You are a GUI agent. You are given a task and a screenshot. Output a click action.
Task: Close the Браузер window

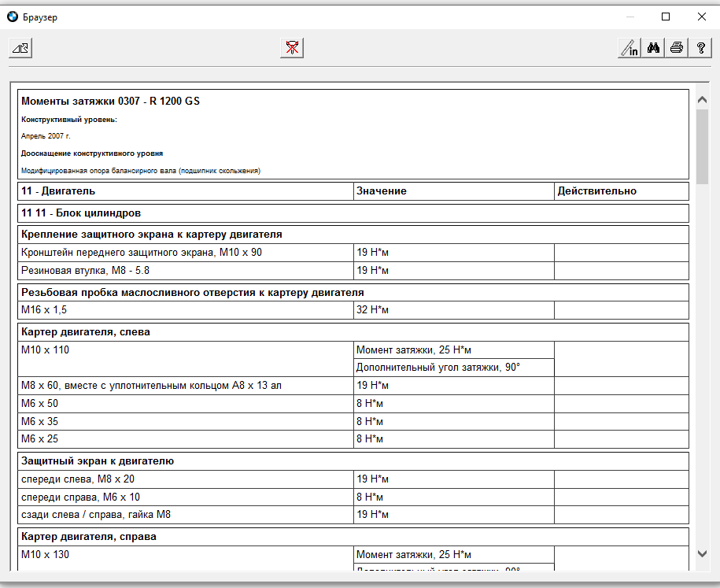[x=701, y=17]
